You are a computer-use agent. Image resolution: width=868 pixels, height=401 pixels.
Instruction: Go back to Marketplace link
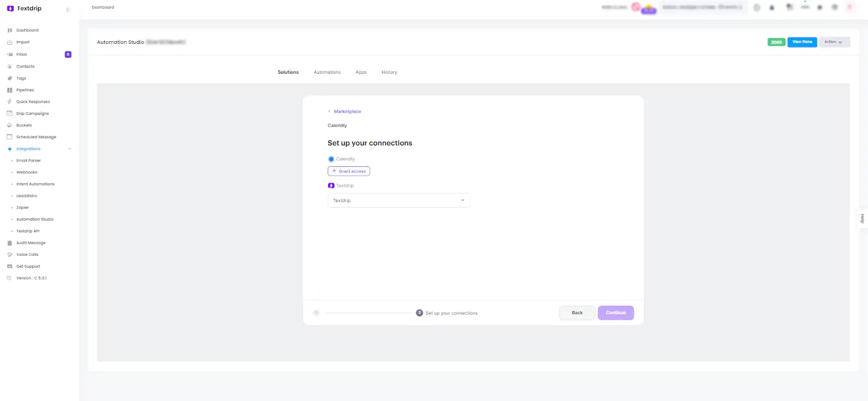click(x=347, y=112)
